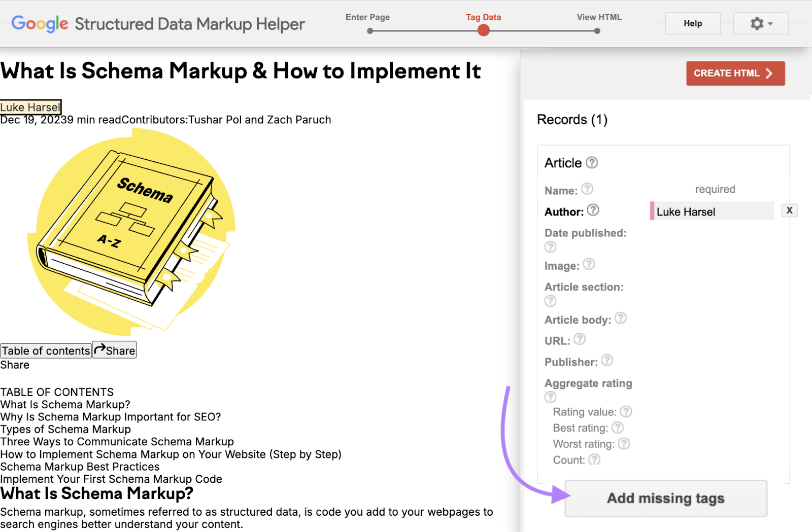This screenshot has height=532, width=812.
Task: Click the CREATE HTML button
Action: point(735,74)
